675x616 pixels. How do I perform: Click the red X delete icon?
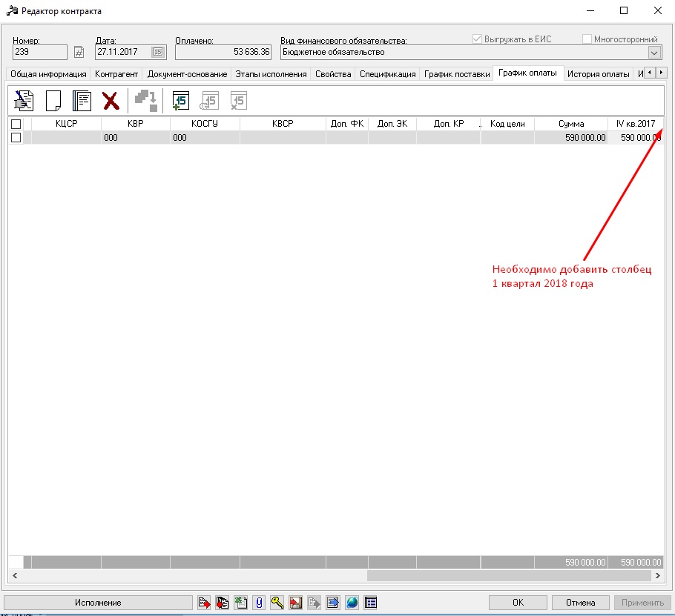click(x=110, y=100)
